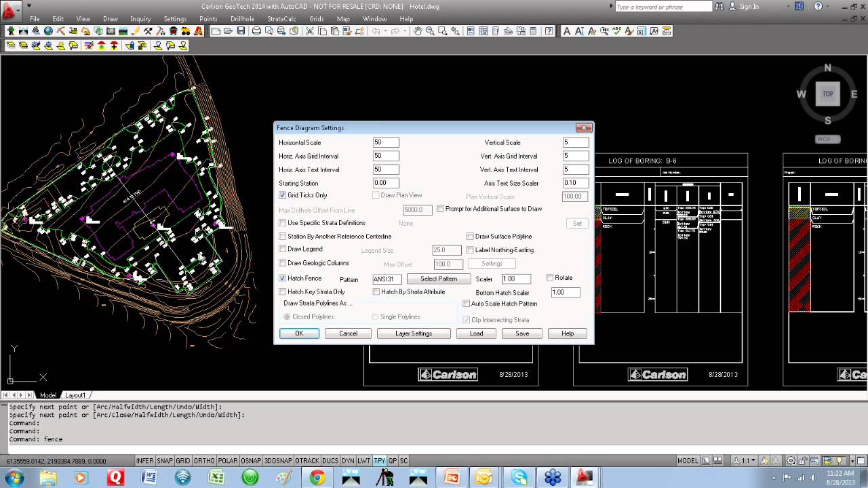The width and height of the screenshot is (868, 488).
Task: Uncheck the Hatch Fence checkbox
Action: tap(283, 279)
